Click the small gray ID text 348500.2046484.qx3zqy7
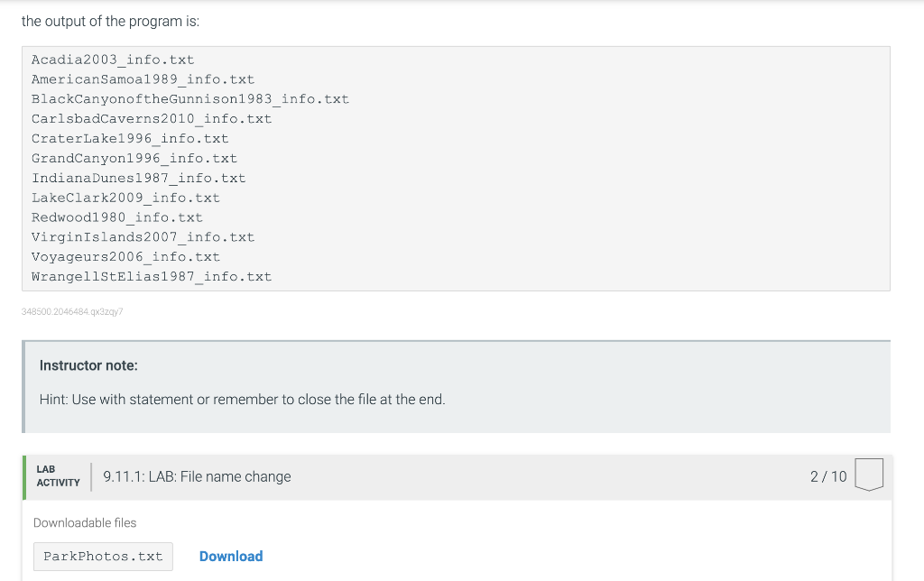924x581 pixels. (x=72, y=312)
